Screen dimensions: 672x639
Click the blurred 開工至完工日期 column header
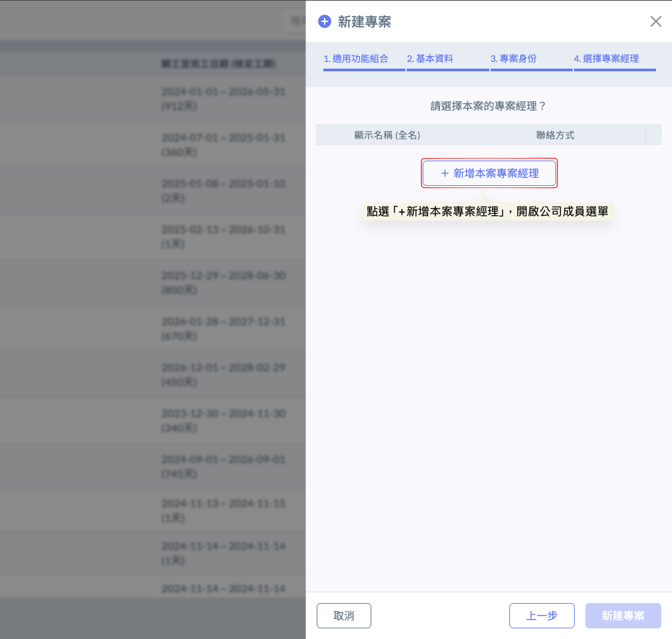pyautogui.click(x=218, y=64)
